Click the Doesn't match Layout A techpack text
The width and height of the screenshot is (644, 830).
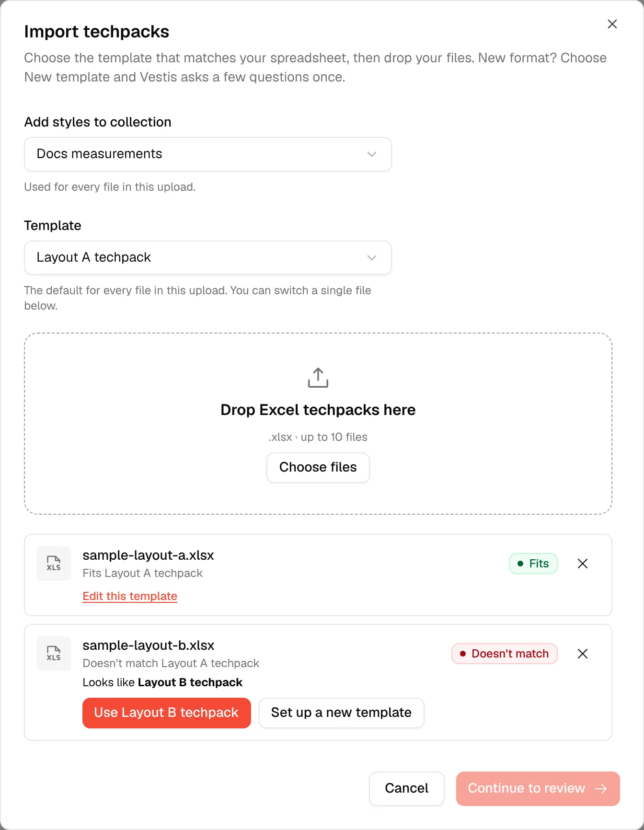coord(171,663)
